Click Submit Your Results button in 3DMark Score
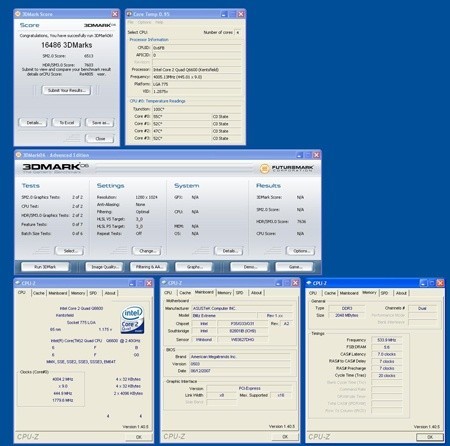The image size is (450, 446). coord(66,90)
